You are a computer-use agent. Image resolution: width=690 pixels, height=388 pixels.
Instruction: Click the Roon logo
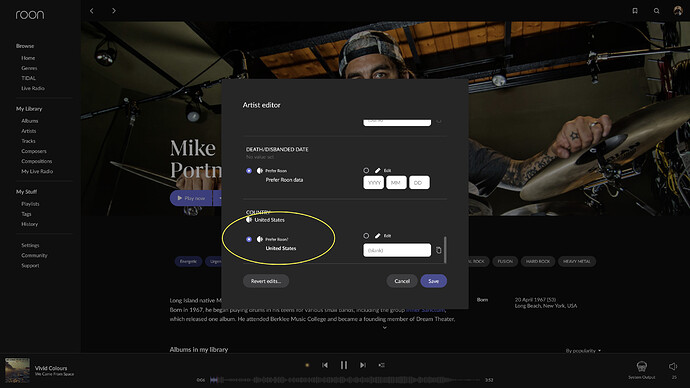pyautogui.click(x=30, y=15)
